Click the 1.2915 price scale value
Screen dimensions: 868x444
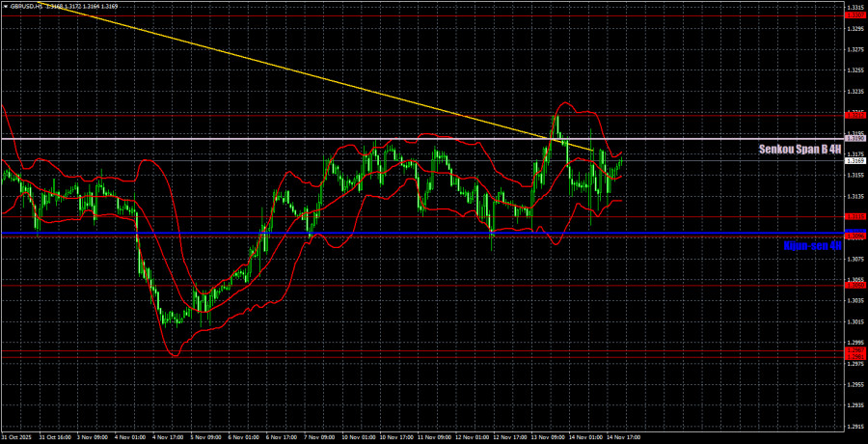click(x=854, y=427)
